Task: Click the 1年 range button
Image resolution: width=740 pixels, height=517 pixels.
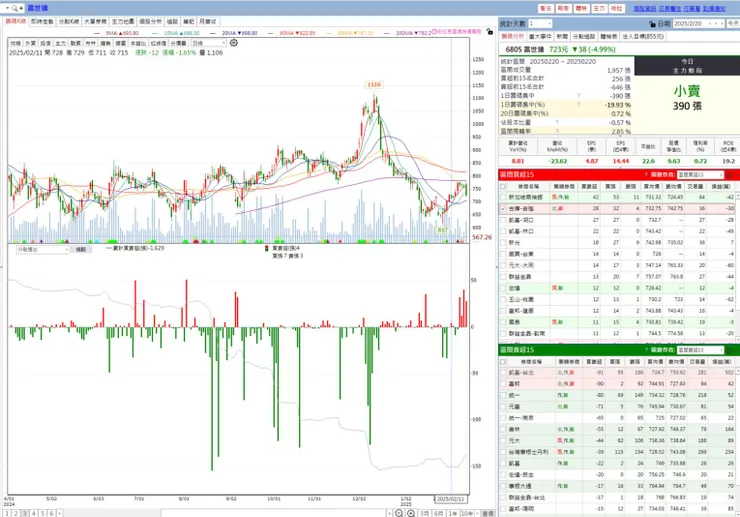Action: pyautogui.click(x=453, y=513)
